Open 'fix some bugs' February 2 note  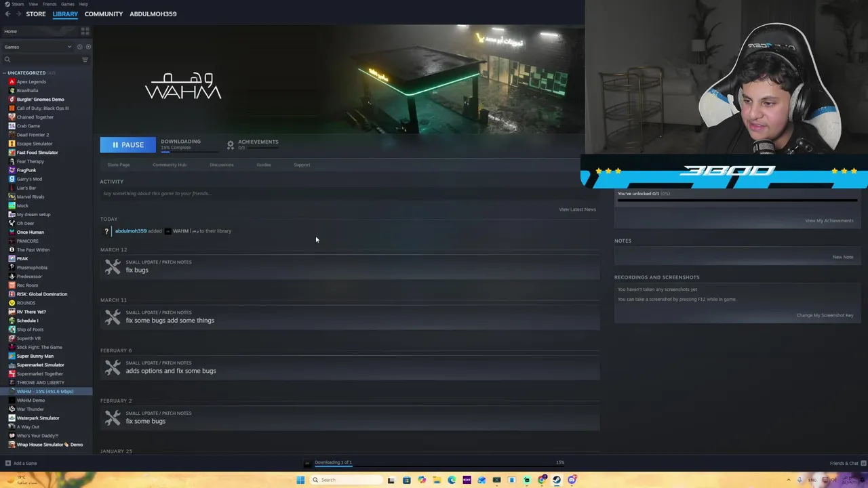145,421
